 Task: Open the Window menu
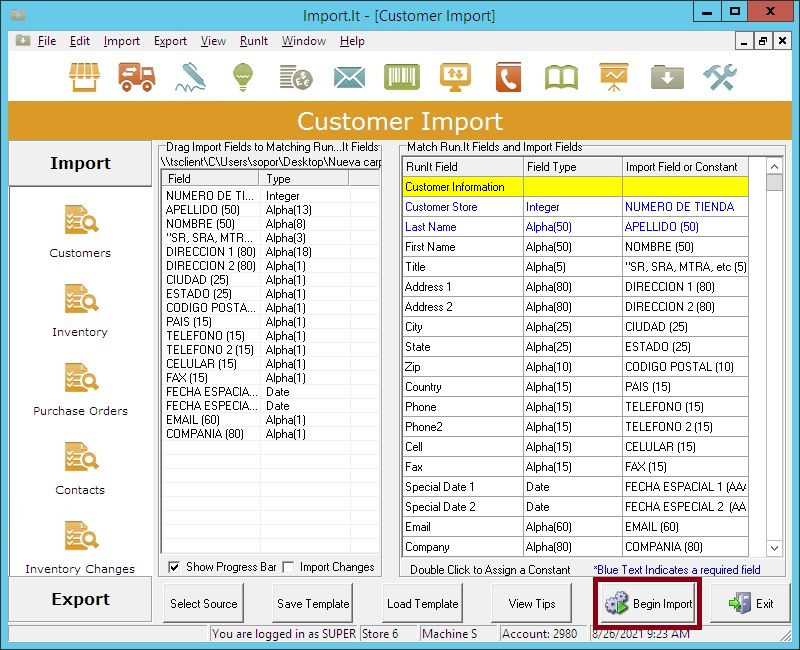tap(304, 41)
